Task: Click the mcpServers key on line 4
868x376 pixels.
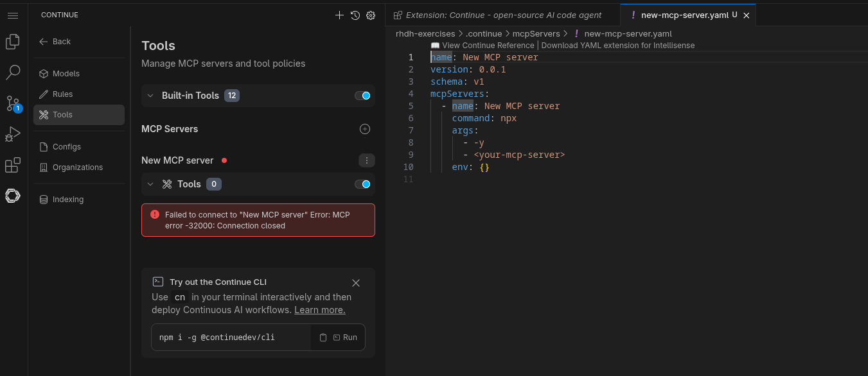Action: tap(457, 94)
